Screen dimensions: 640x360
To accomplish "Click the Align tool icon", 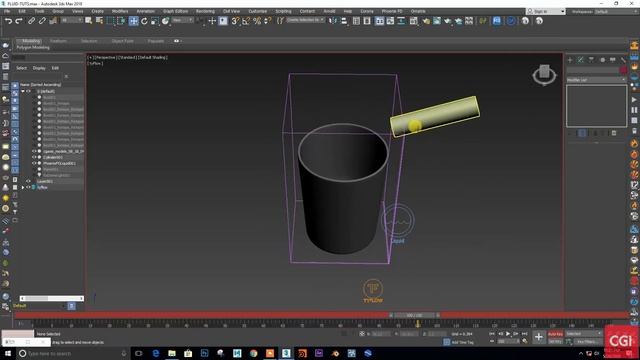I will [x=344, y=21].
